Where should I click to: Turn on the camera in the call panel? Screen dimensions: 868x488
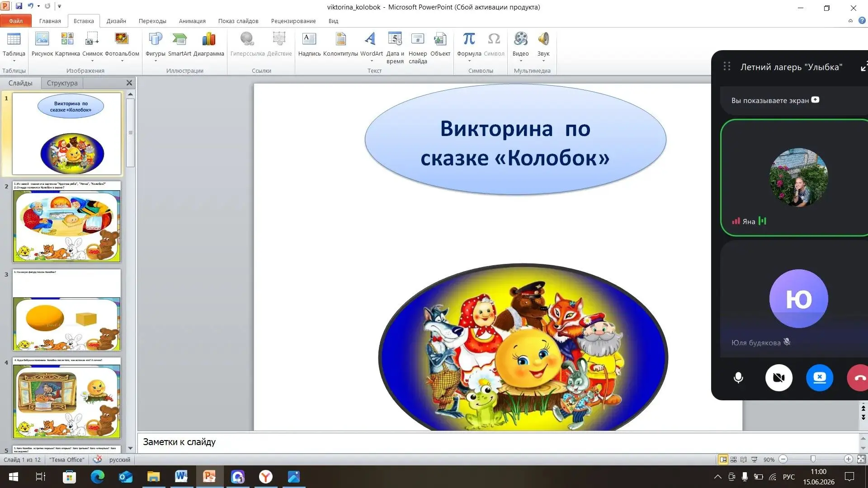click(779, 378)
